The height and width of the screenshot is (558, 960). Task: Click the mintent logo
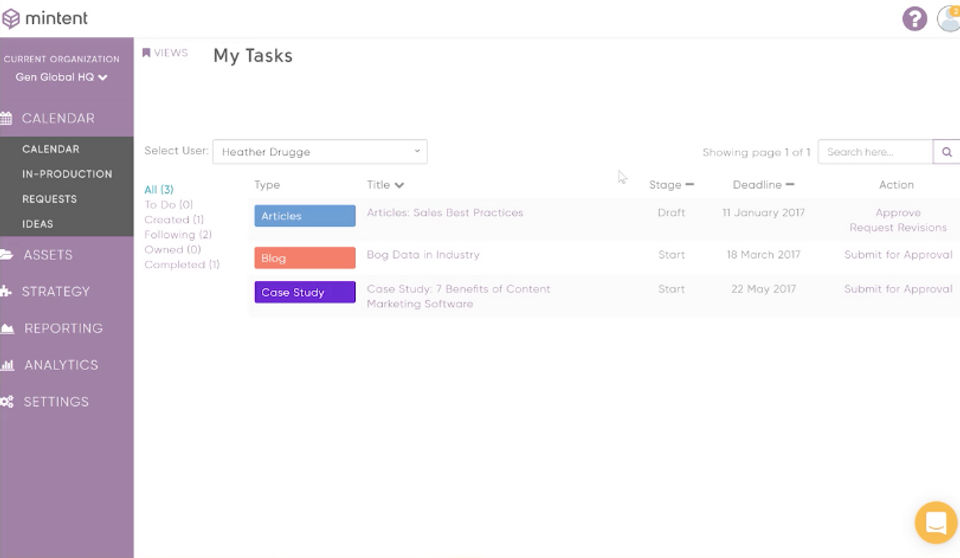(x=45, y=18)
